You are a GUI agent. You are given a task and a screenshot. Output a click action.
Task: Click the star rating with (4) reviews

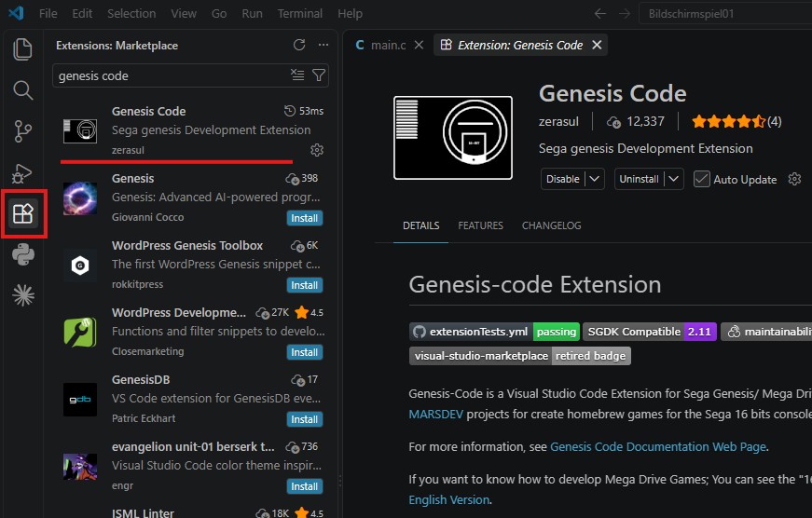point(736,122)
